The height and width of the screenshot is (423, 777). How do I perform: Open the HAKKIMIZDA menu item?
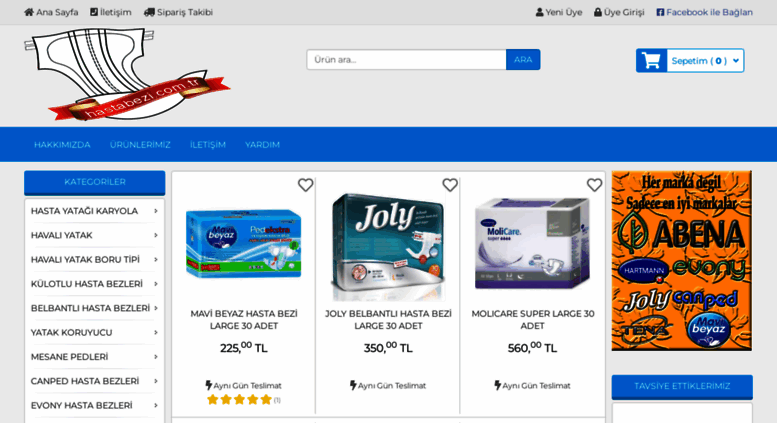[x=62, y=145]
